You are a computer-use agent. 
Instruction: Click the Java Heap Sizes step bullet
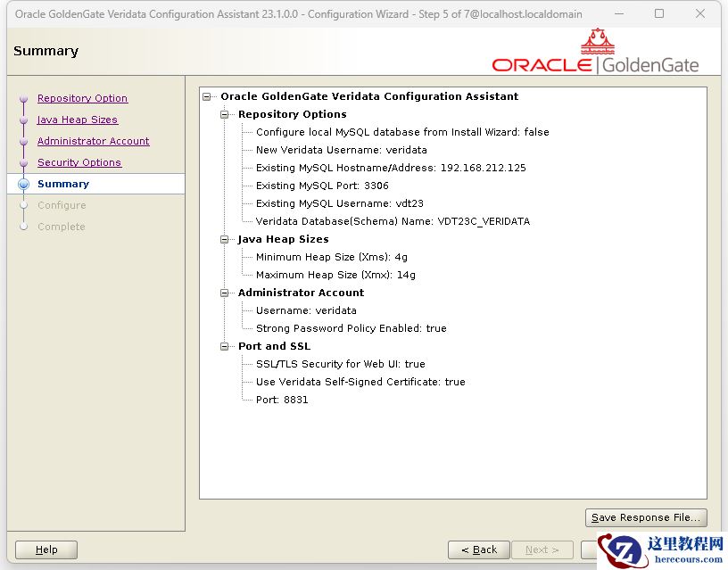pos(24,120)
